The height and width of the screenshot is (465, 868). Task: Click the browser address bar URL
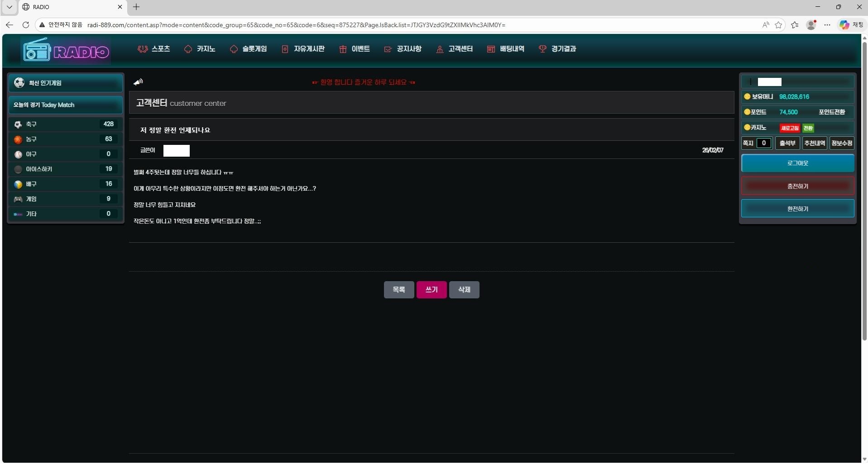coord(296,25)
